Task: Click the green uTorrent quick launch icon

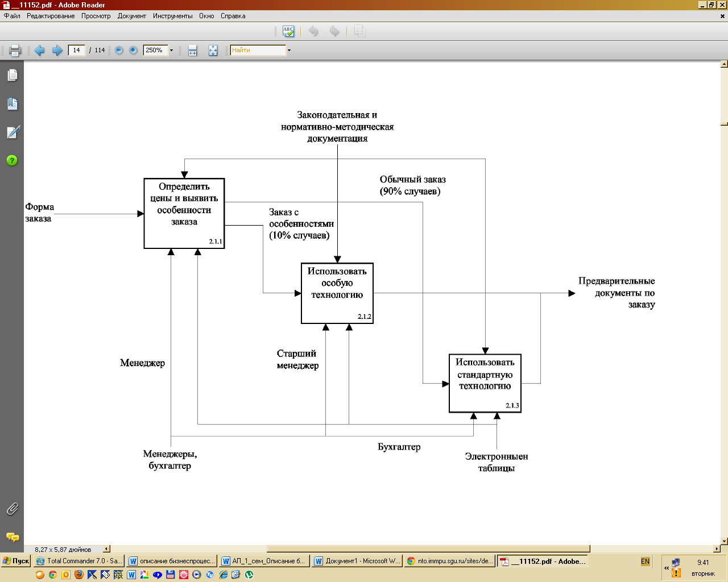Action: coord(249,575)
